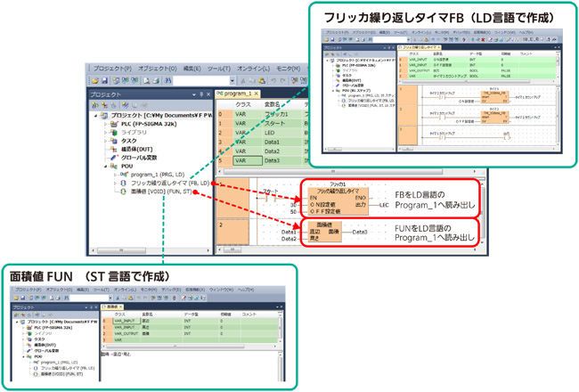Expand the PLC (FP-SIGMA 32k) node

point(105,124)
